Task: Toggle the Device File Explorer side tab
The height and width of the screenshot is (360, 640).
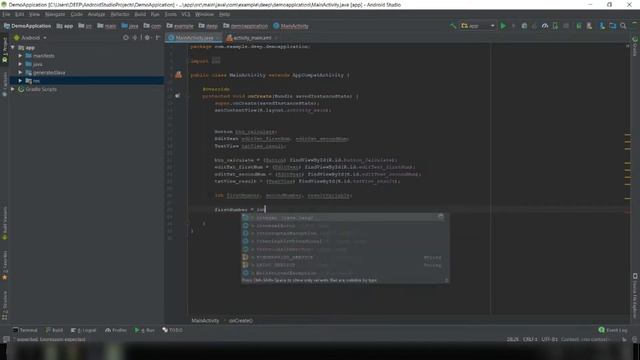Action: click(635, 296)
